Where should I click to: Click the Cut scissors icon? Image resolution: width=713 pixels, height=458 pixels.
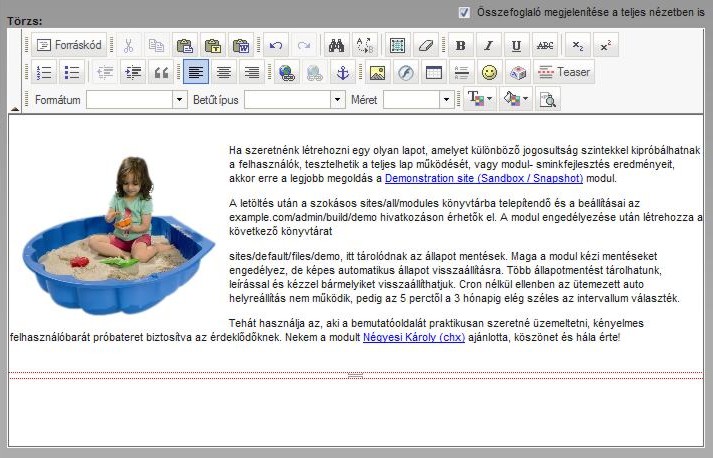pos(129,45)
